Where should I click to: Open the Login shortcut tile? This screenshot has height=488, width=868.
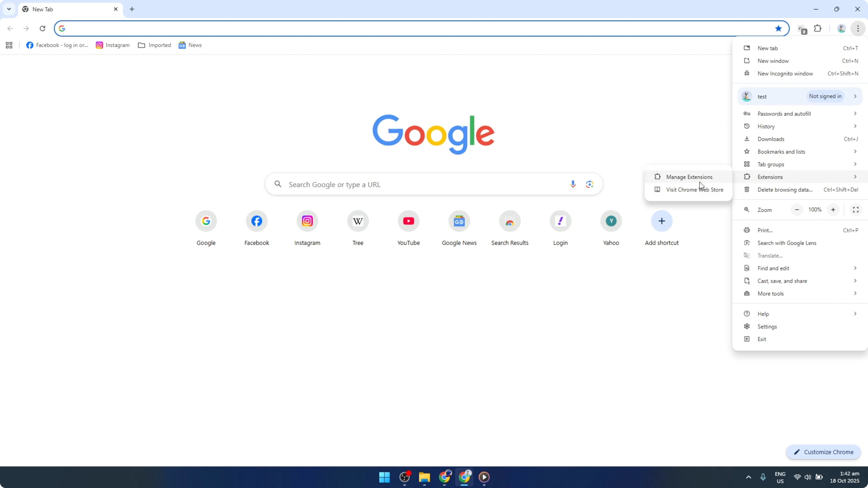pyautogui.click(x=560, y=228)
